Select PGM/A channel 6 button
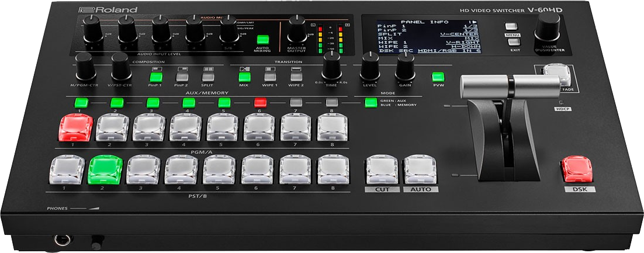This screenshot has height=253, width=644. click(259, 128)
